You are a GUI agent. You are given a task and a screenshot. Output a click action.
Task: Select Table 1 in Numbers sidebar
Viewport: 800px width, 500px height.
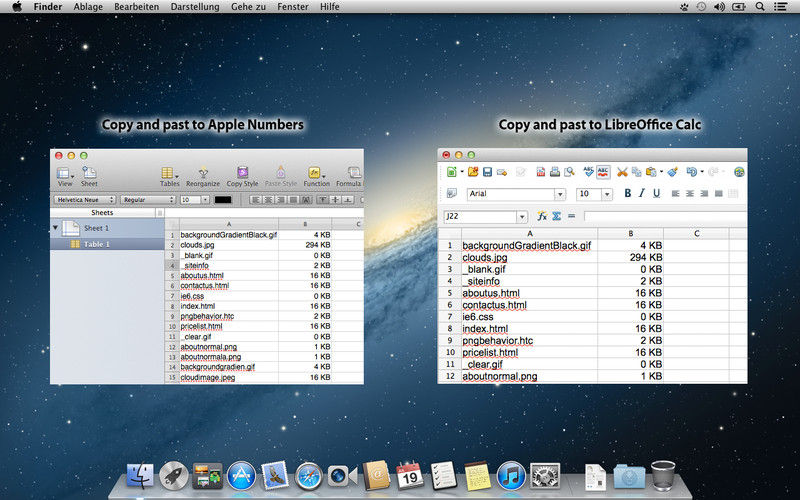point(107,244)
